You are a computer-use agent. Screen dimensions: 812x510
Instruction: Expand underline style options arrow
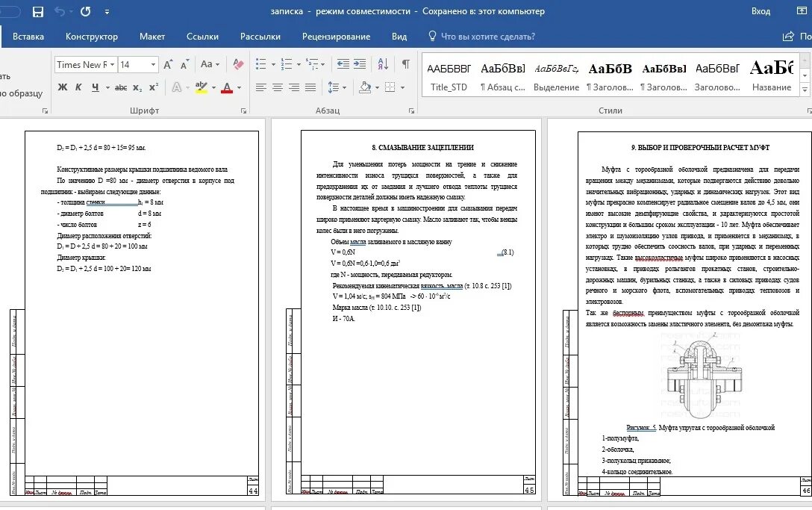pyautogui.click(x=107, y=87)
